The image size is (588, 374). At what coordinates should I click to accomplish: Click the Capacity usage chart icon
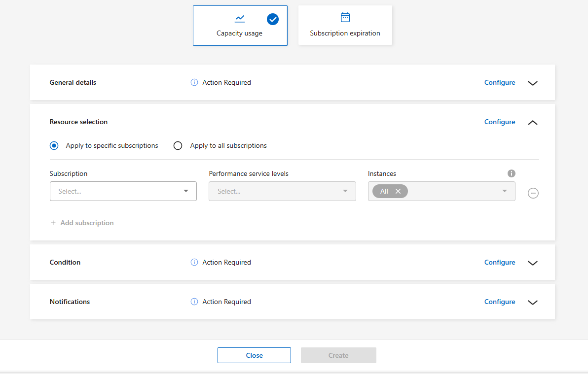240,18
